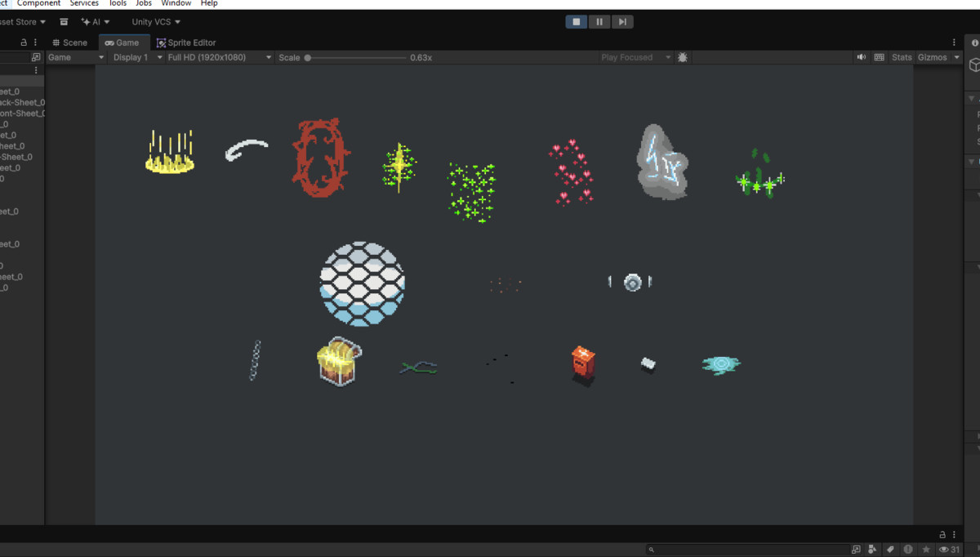Click the 0.63x scale value
This screenshot has height=557, width=980.
coord(421,57)
